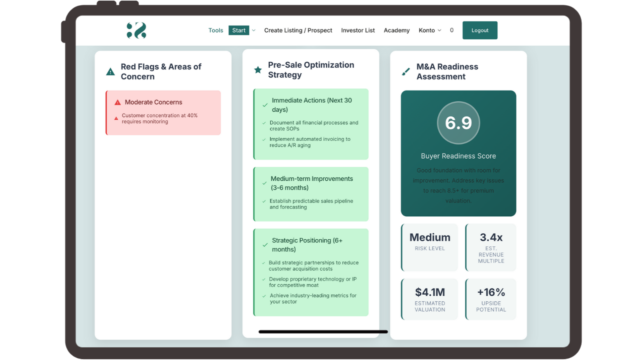Open the Tools menu item
This screenshot has width=644, height=362.
[x=215, y=31]
